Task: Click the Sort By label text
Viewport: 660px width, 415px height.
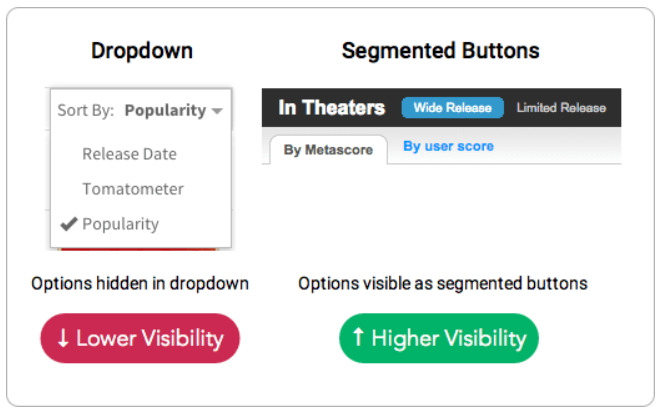Action: point(85,110)
